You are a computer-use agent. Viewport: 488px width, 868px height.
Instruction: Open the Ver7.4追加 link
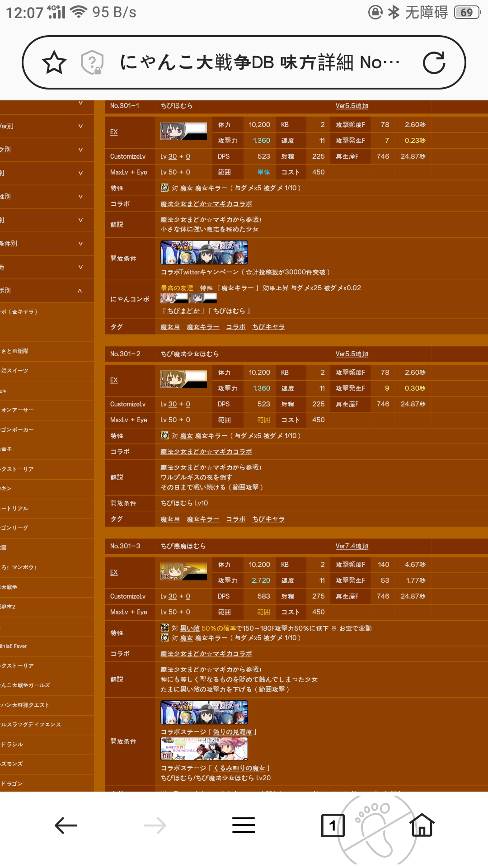352,546
